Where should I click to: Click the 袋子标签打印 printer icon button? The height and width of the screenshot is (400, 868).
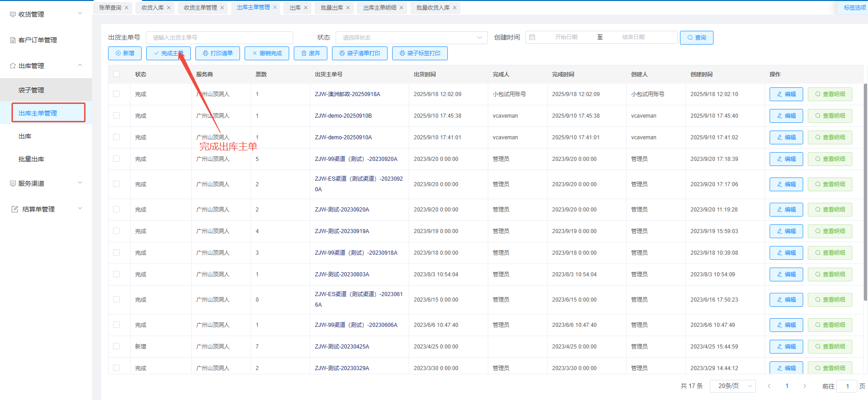419,53
